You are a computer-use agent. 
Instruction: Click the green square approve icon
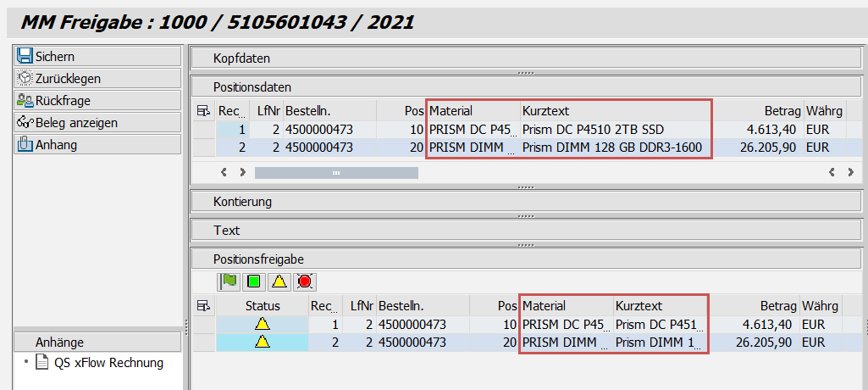point(254,281)
